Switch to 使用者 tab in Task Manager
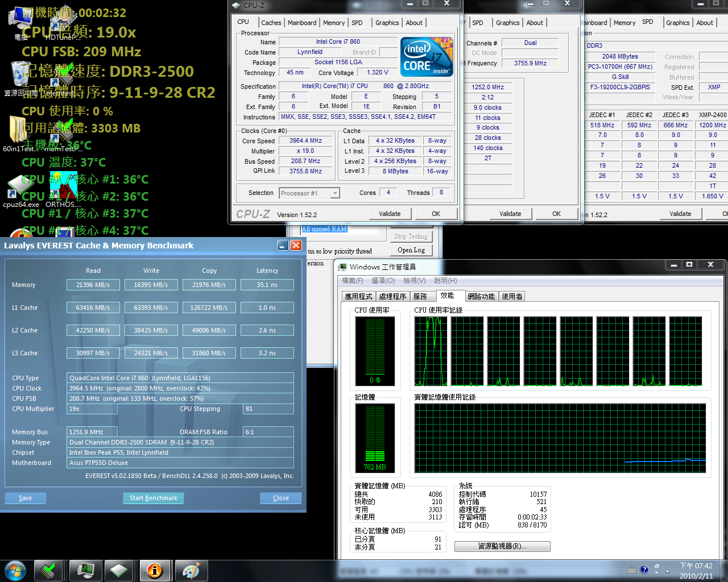The height and width of the screenshot is (582, 728). [512, 296]
